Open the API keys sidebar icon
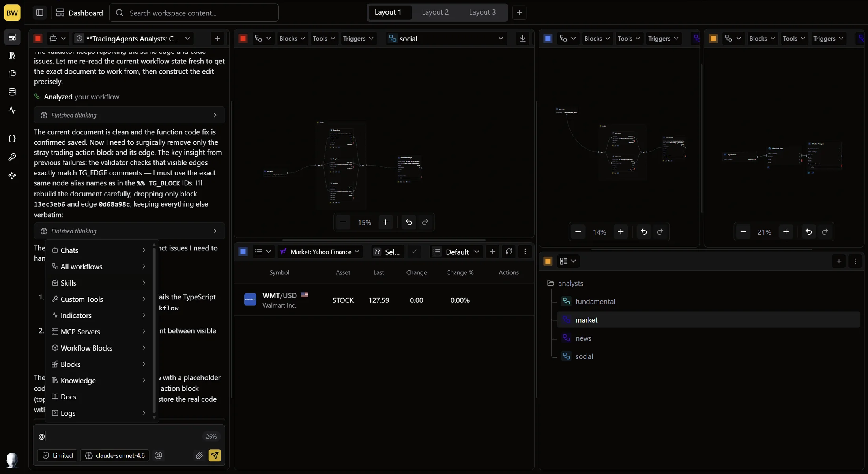868x474 pixels. pyautogui.click(x=12, y=157)
